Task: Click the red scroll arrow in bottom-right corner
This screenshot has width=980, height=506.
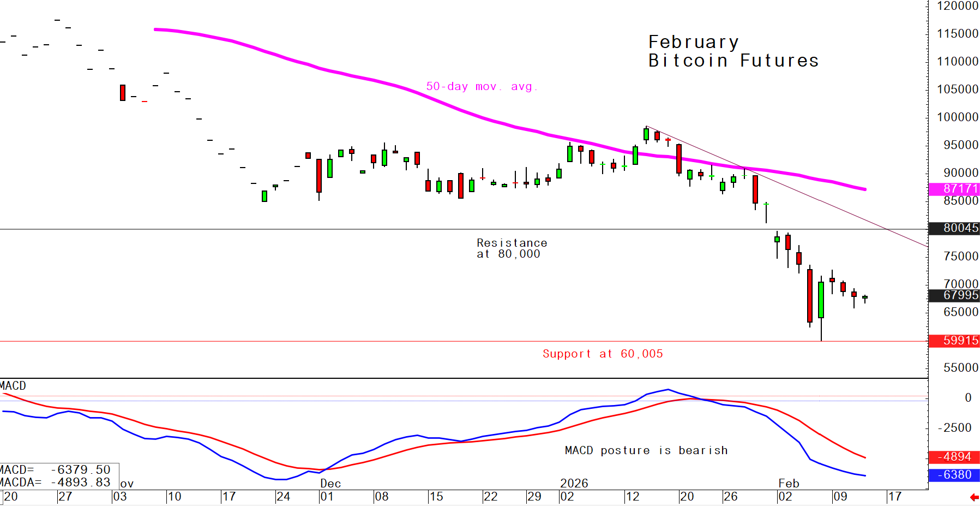Action: click(x=974, y=497)
